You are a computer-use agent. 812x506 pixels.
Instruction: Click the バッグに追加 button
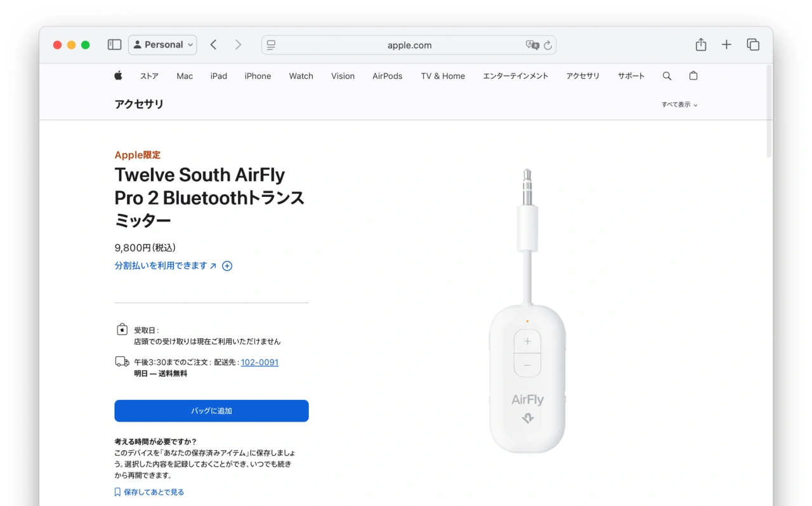[x=211, y=411]
